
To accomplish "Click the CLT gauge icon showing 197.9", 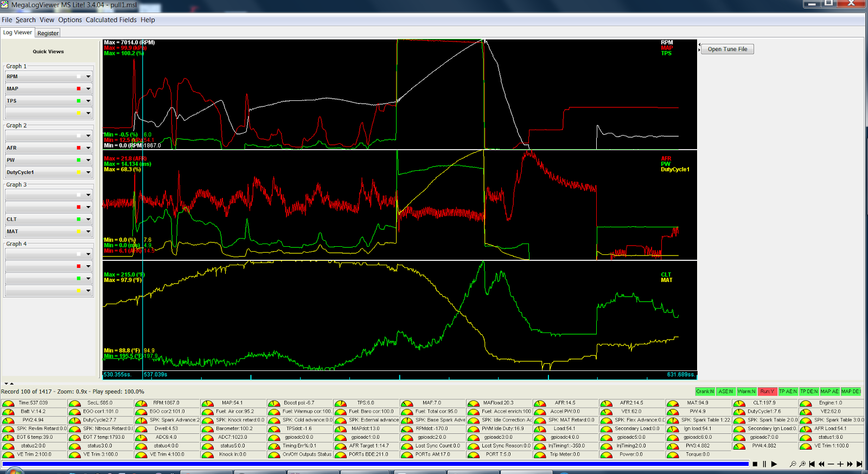I will 739,403.
